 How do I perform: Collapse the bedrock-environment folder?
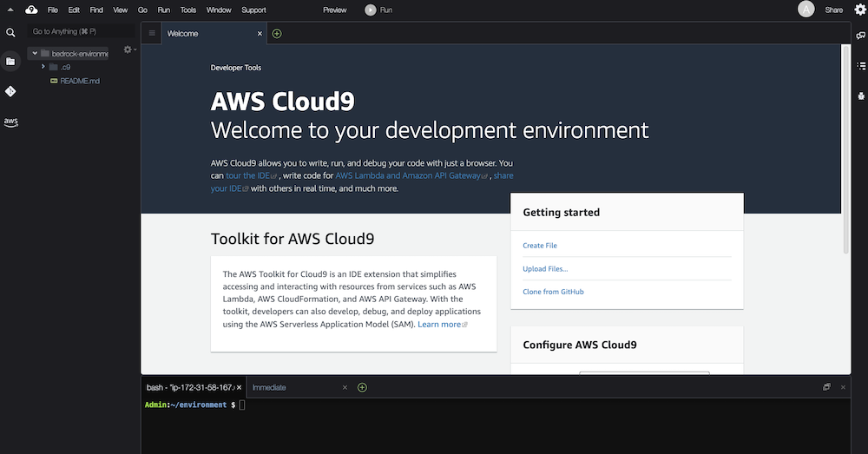coord(35,53)
